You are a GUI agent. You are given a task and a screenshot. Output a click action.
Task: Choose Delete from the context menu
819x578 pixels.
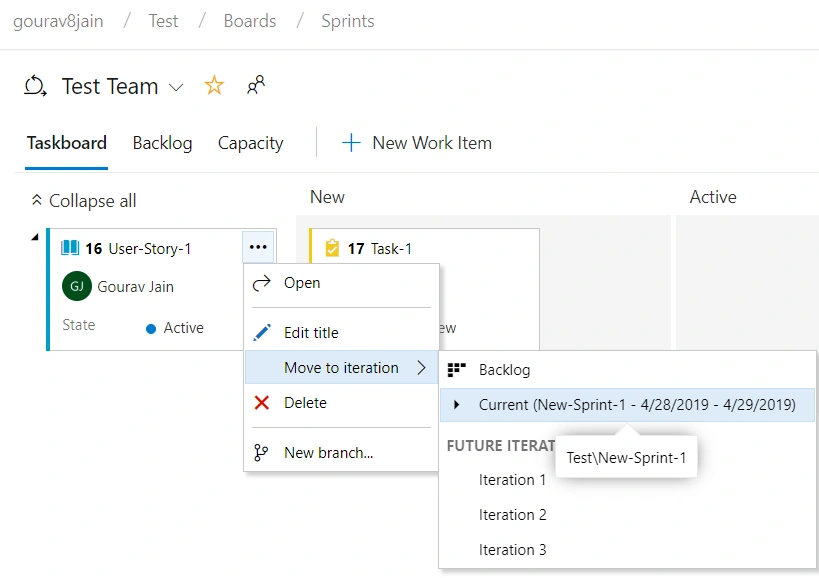tap(342, 403)
